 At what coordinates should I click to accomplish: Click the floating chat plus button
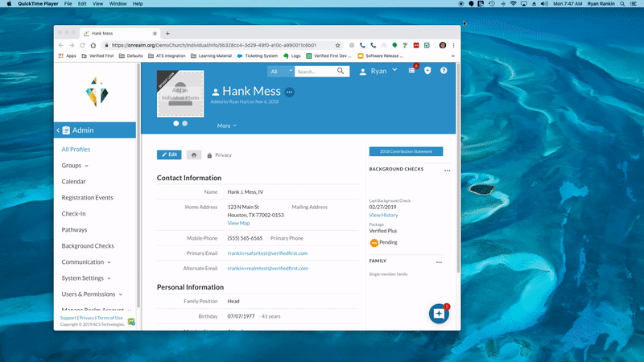439,314
